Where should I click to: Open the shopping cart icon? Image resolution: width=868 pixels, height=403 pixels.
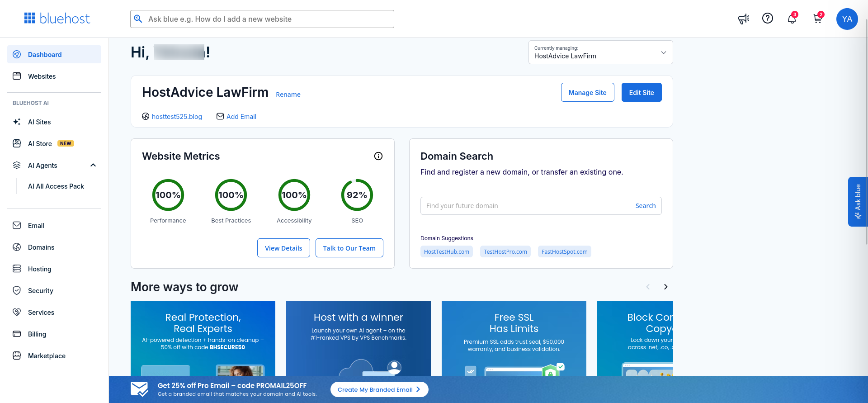coord(817,19)
